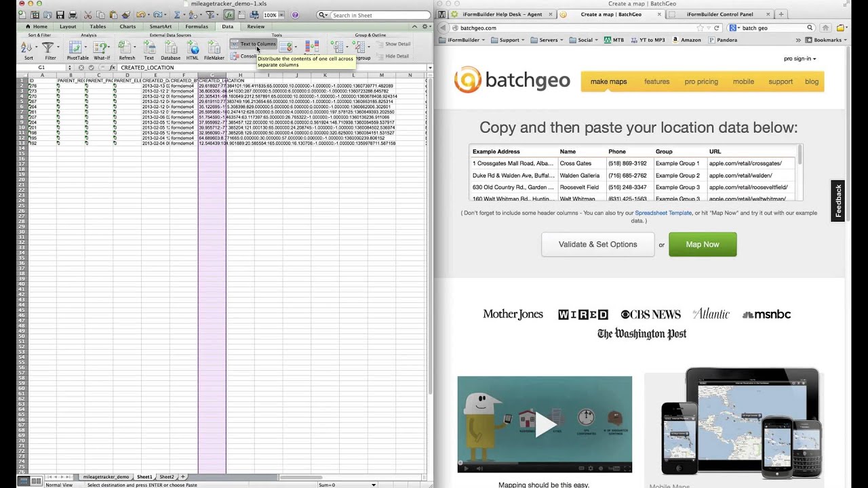Open the Home ribbon tab
This screenshot has width=868, height=488.
(36, 26)
